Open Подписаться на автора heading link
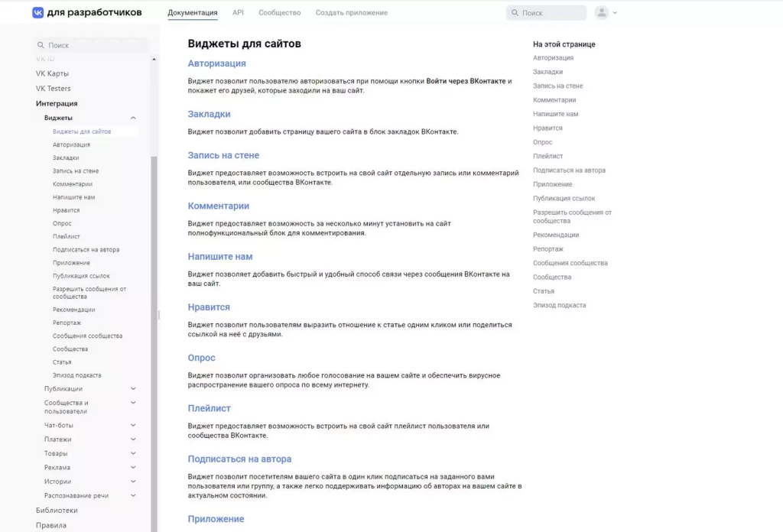The height and width of the screenshot is (532, 783). [239, 459]
